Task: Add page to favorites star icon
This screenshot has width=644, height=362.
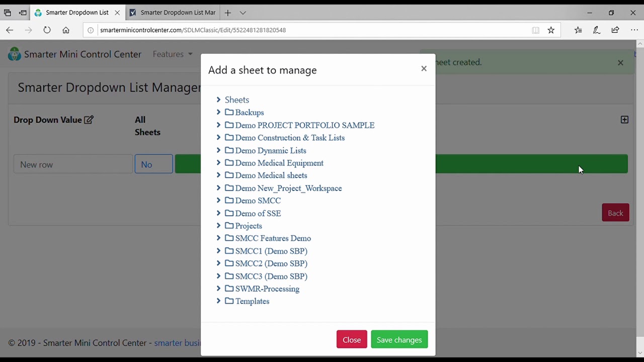Action: click(x=551, y=30)
